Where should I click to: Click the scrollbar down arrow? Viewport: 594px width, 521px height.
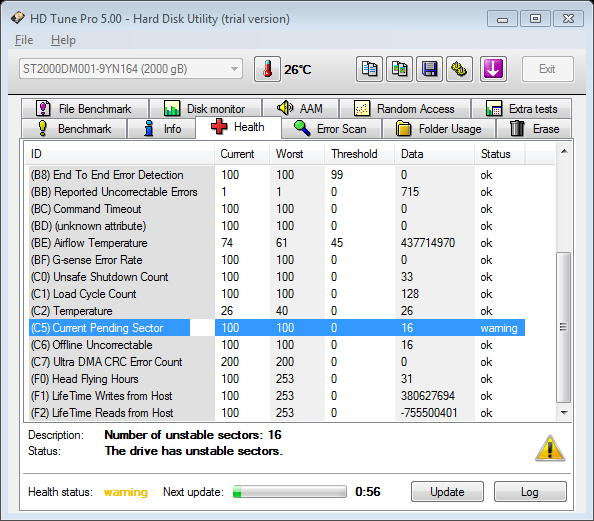click(x=564, y=413)
